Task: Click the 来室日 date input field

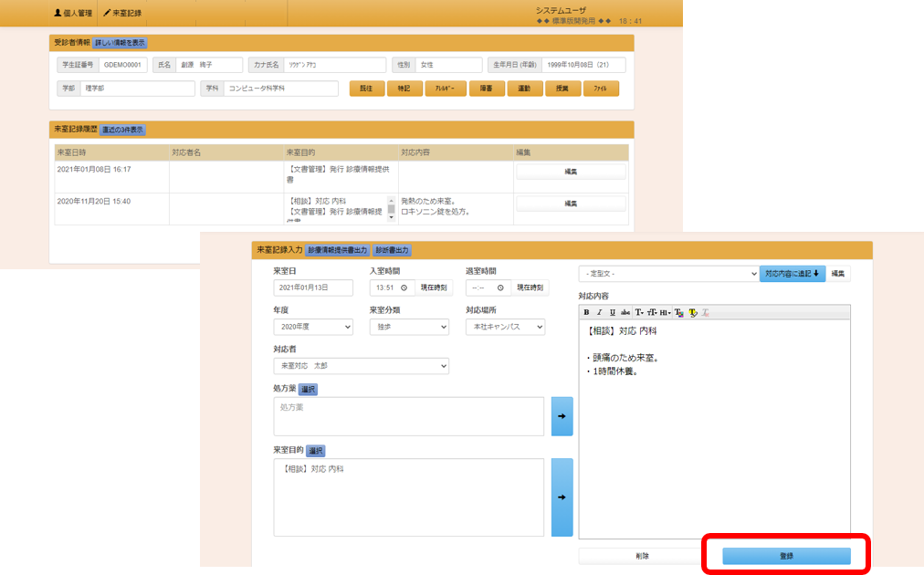Action: [313, 287]
